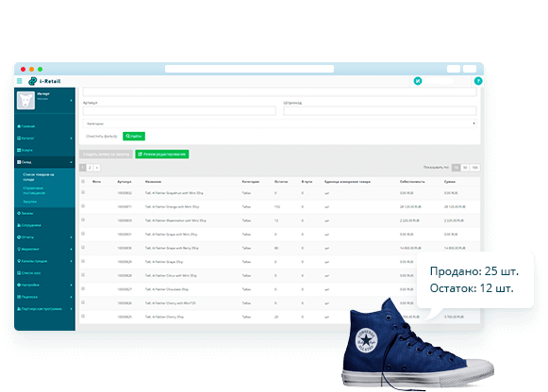The width and height of the screenshot is (548, 392).
Task: Expand the Партнерская программа chevron arrow
Action: click(71, 309)
